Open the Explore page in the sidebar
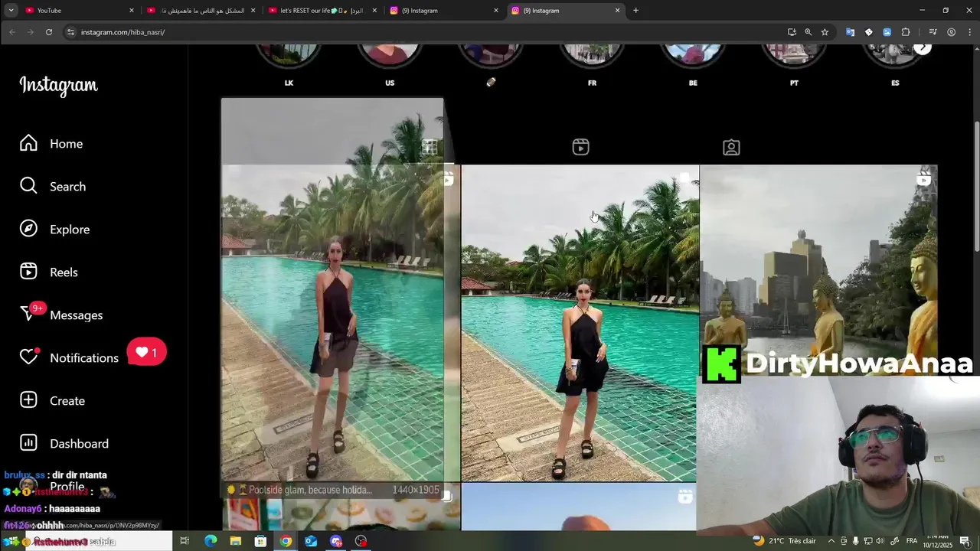The width and height of the screenshot is (980, 551). [x=54, y=230]
